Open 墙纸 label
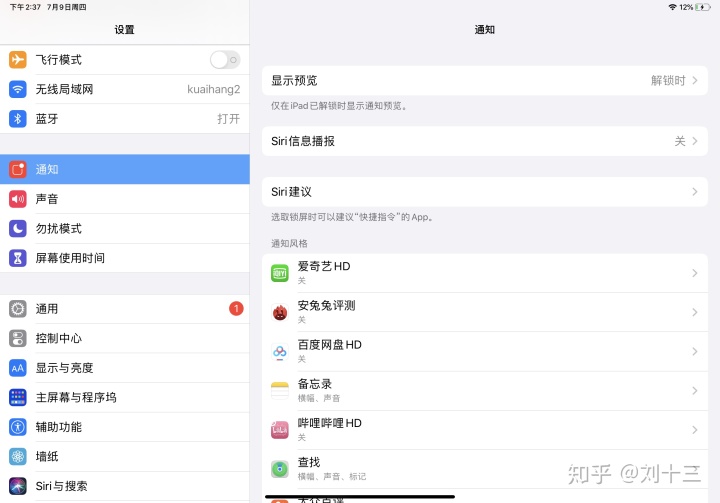 pyautogui.click(x=47, y=456)
